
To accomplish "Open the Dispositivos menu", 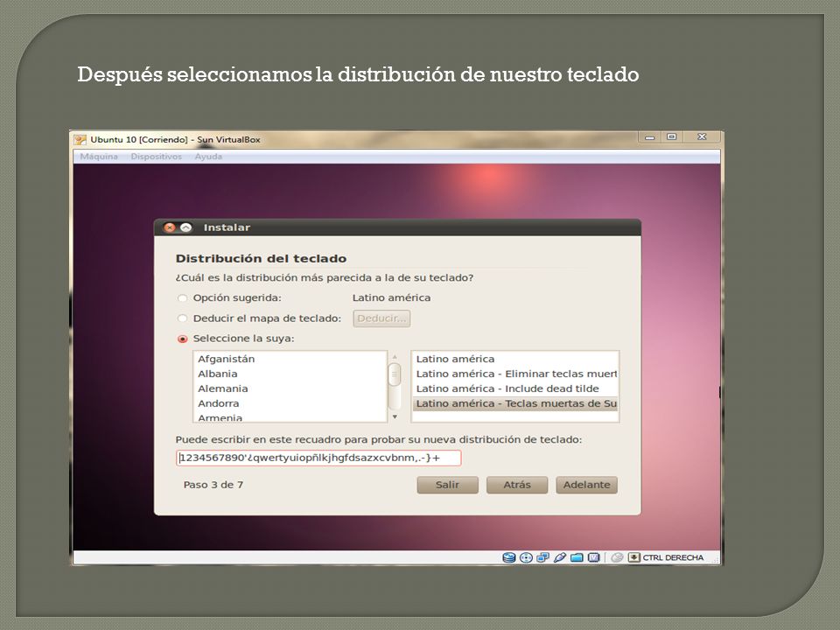I will (x=157, y=157).
